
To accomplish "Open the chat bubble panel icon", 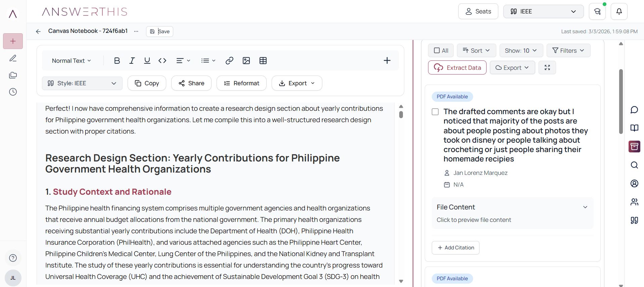I will point(634,110).
